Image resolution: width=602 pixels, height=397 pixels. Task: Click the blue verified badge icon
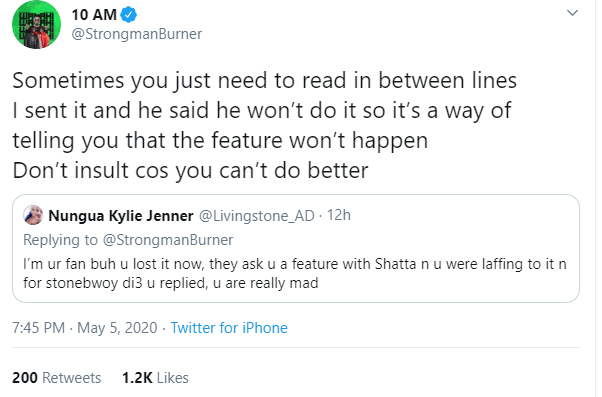pyautogui.click(x=129, y=15)
